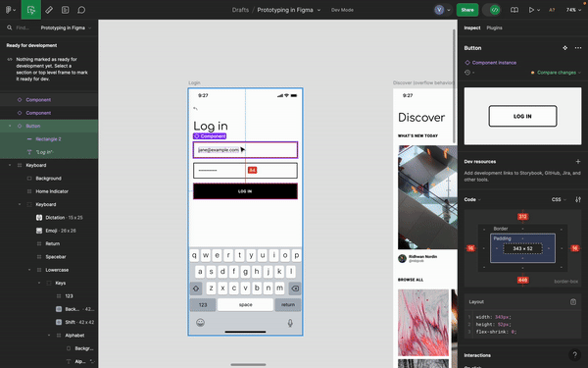Switch to the Plugins tab
Viewport: 588px width, 368px height.
[494, 27]
